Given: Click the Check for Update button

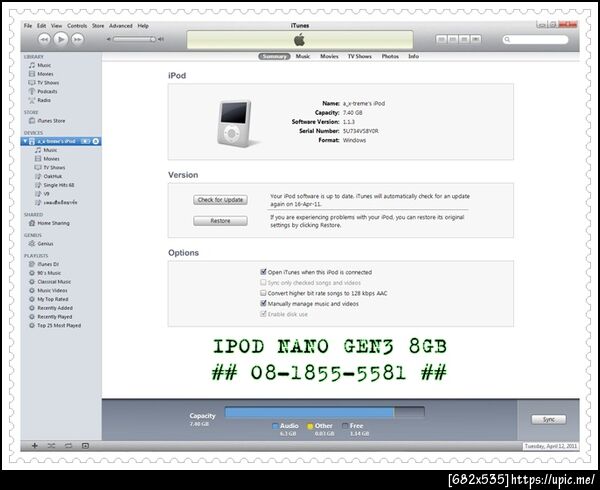Looking at the screenshot, I should (x=220, y=200).
